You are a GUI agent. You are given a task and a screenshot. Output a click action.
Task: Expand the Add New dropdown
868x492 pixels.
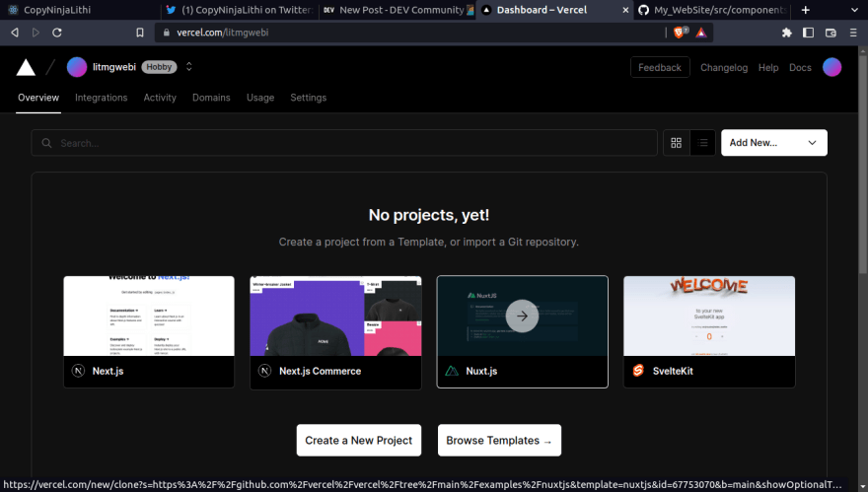[x=774, y=143]
